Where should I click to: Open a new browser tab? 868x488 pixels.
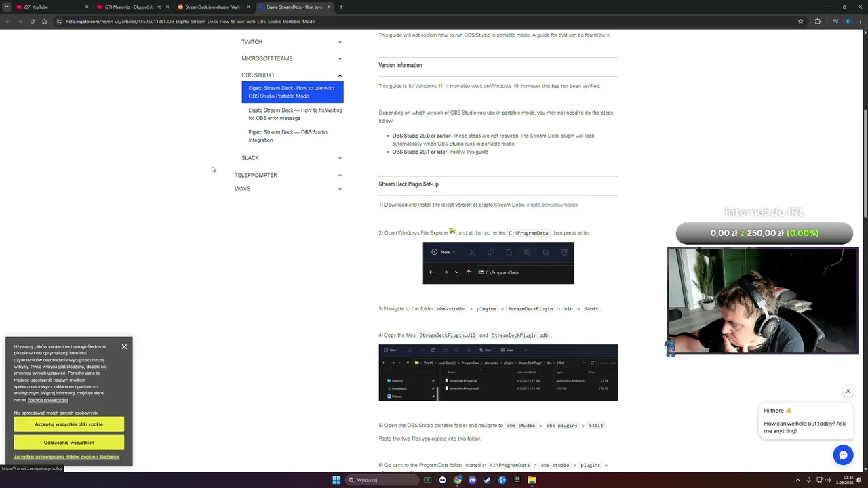pyautogui.click(x=341, y=7)
